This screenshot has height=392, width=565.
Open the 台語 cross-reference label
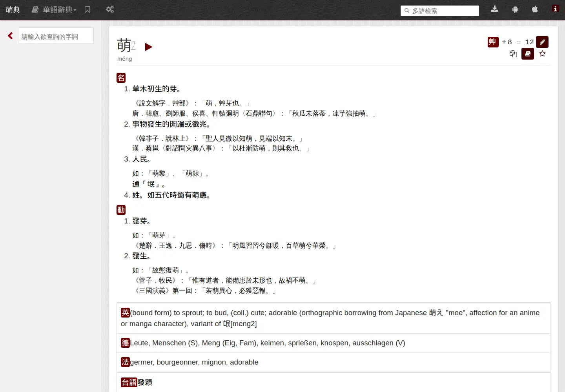(x=129, y=382)
